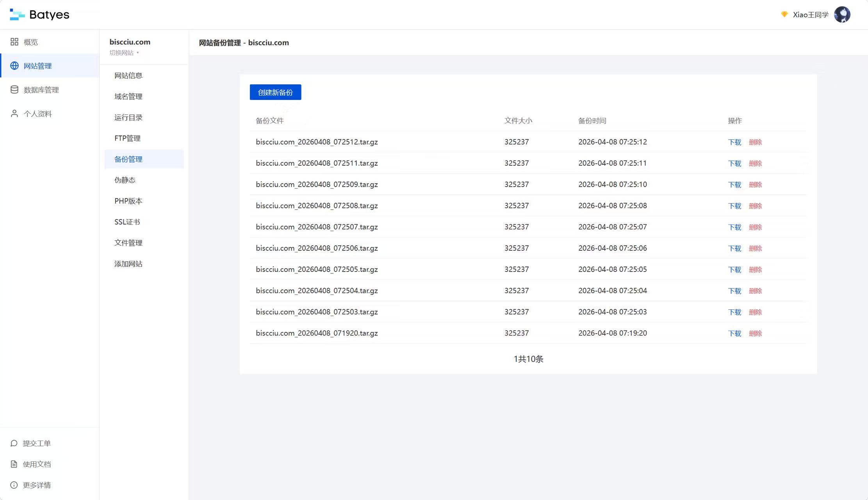Download the bisccіu.com_20260408_072512.tar.gz backup
Image resolution: width=868 pixels, height=500 pixels.
(x=734, y=142)
